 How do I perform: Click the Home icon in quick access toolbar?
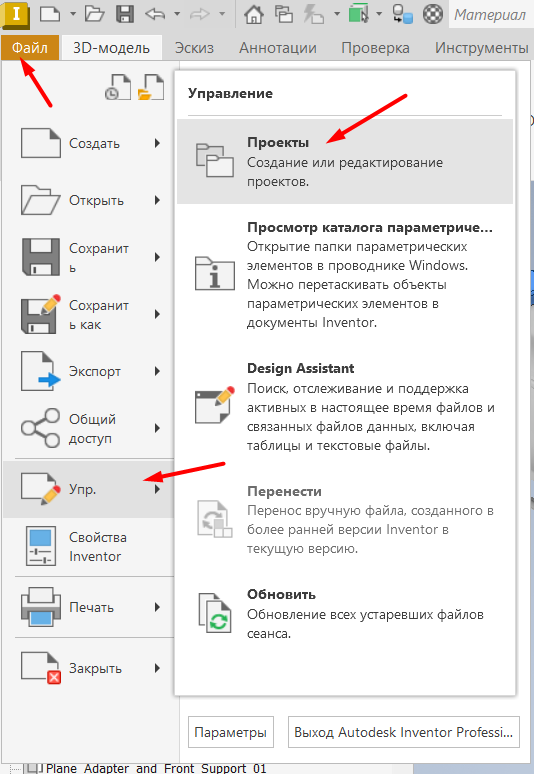click(x=254, y=14)
